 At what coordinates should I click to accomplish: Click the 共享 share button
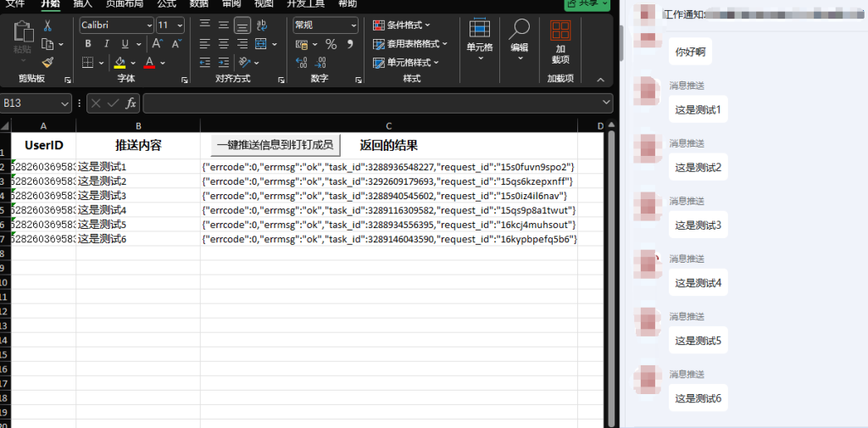tap(587, 4)
